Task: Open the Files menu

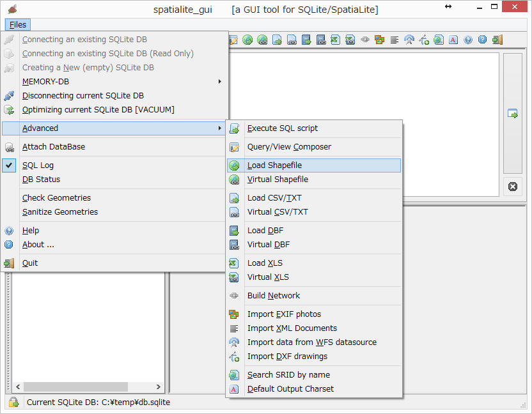Action: 17,24
